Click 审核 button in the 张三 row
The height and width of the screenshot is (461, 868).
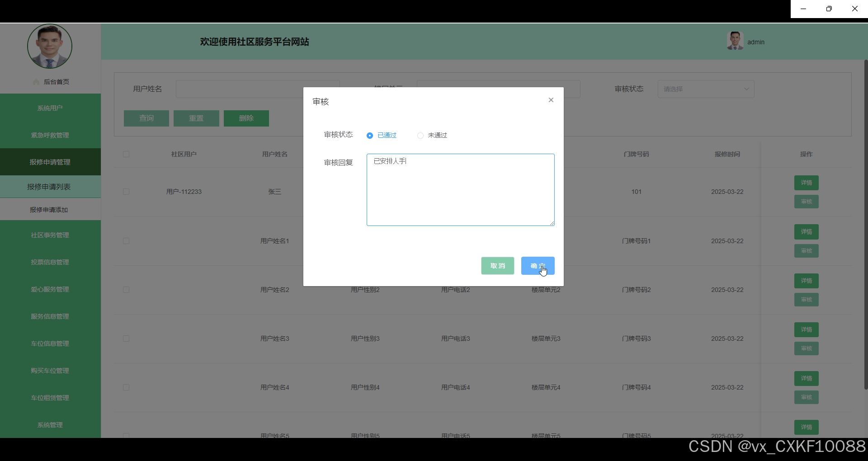(807, 202)
